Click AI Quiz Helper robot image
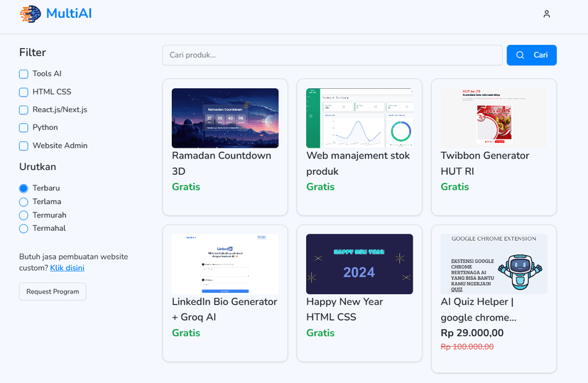588x383 pixels. (x=494, y=264)
